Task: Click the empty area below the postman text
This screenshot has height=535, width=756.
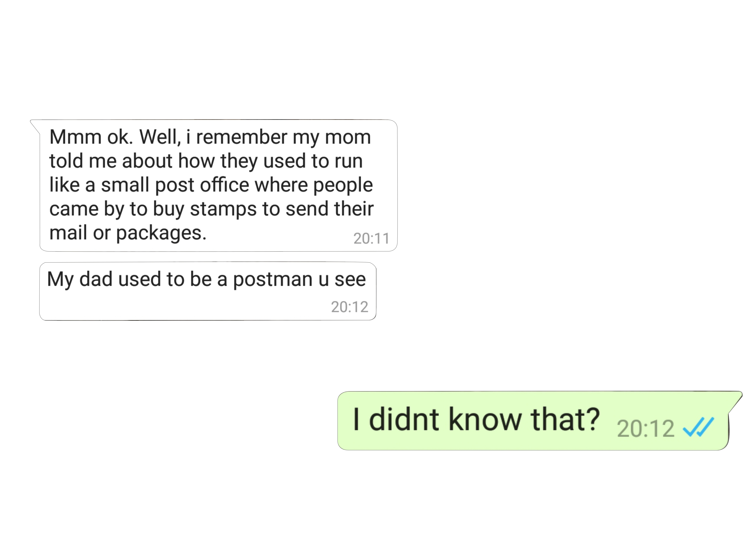Action: point(184,306)
